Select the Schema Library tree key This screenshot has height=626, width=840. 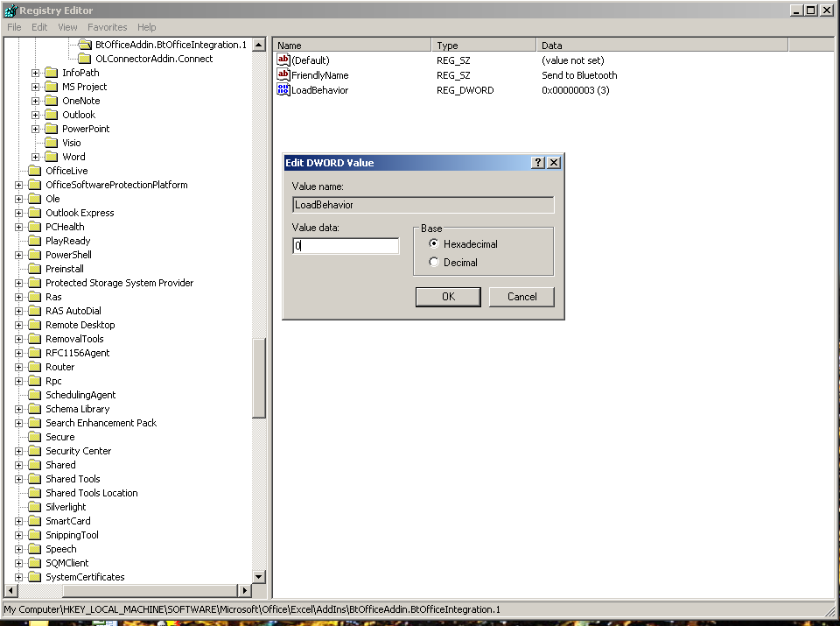point(77,409)
